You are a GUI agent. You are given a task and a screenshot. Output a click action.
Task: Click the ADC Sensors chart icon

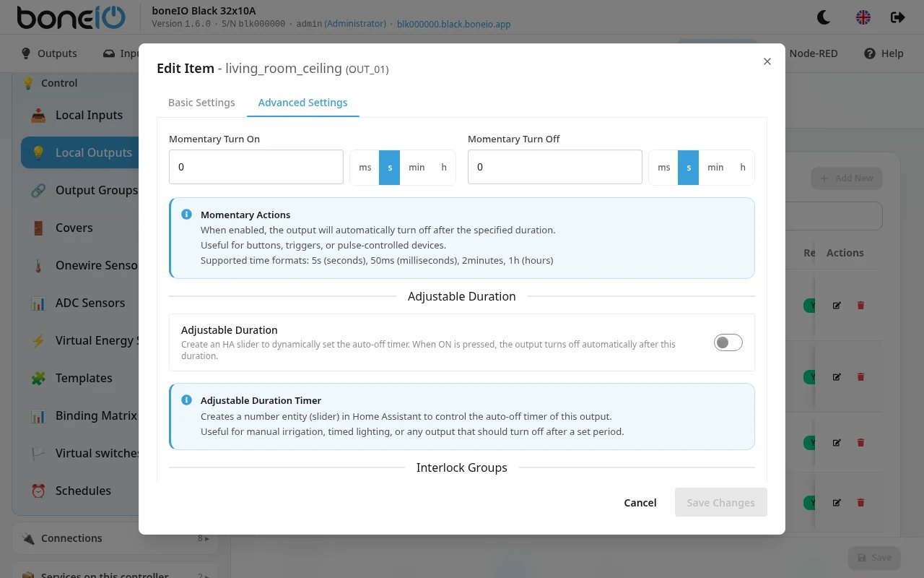point(38,303)
